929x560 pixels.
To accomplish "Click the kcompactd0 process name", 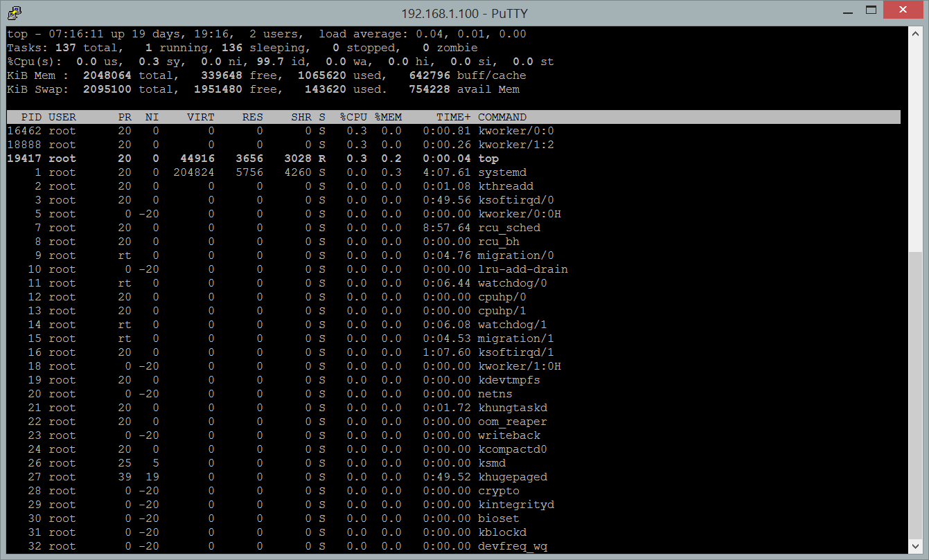I will point(513,449).
